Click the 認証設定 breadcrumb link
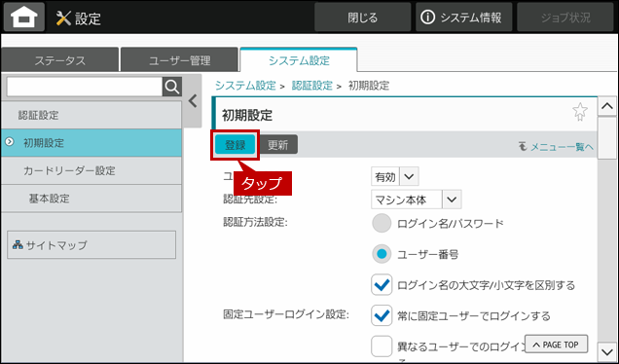 (x=311, y=86)
